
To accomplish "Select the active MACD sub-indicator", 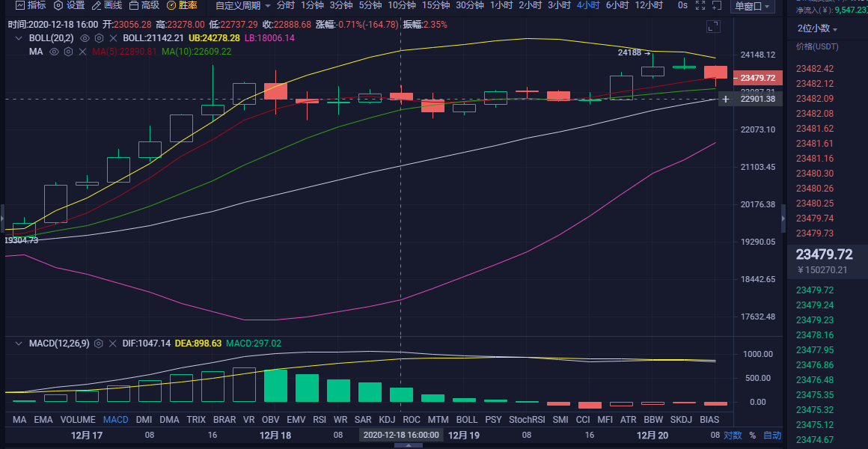I will [x=116, y=420].
